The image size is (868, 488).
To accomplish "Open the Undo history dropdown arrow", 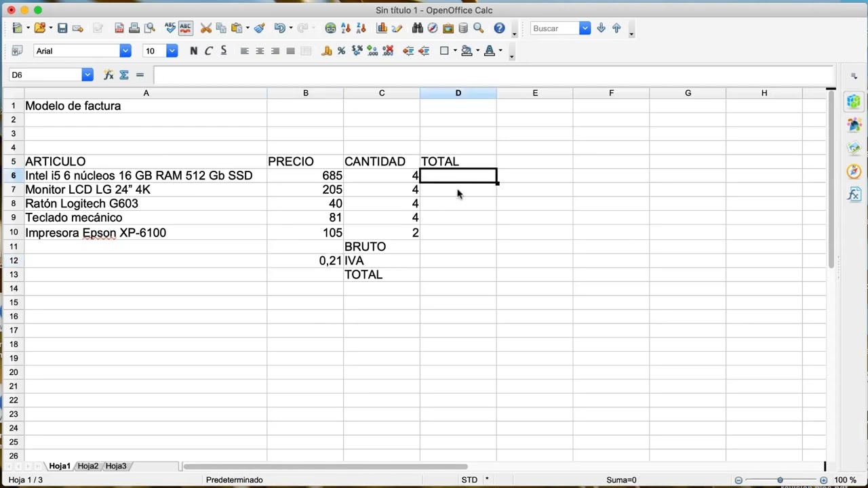I will click(290, 28).
